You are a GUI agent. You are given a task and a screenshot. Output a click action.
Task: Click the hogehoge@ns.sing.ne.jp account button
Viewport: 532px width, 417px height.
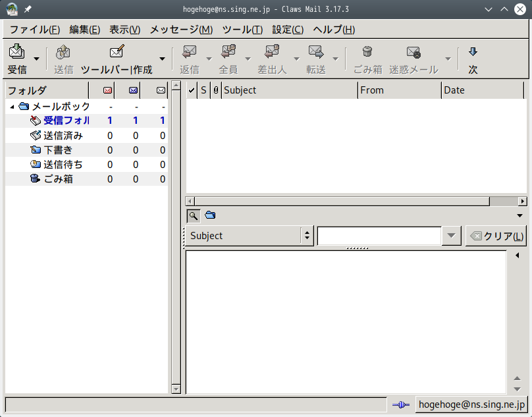(x=471, y=404)
